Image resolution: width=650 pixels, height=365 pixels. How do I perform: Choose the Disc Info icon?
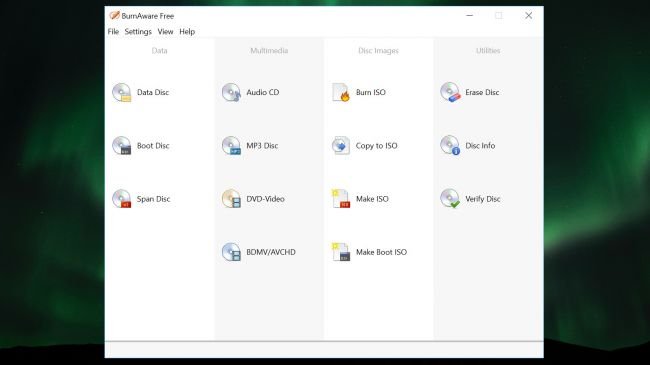point(450,146)
